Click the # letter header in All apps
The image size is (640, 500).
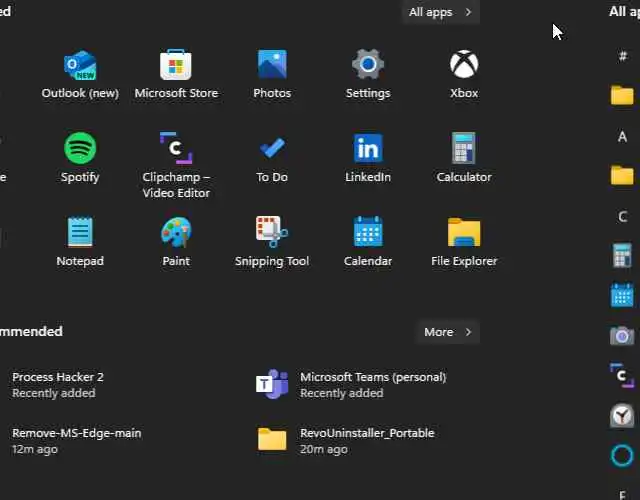[x=622, y=56]
